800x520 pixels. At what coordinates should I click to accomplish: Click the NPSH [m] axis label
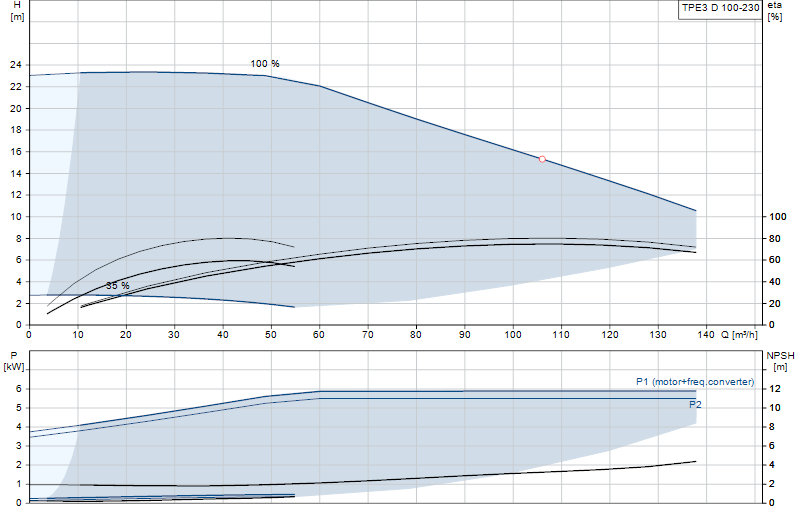pyautogui.click(x=780, y=361)
